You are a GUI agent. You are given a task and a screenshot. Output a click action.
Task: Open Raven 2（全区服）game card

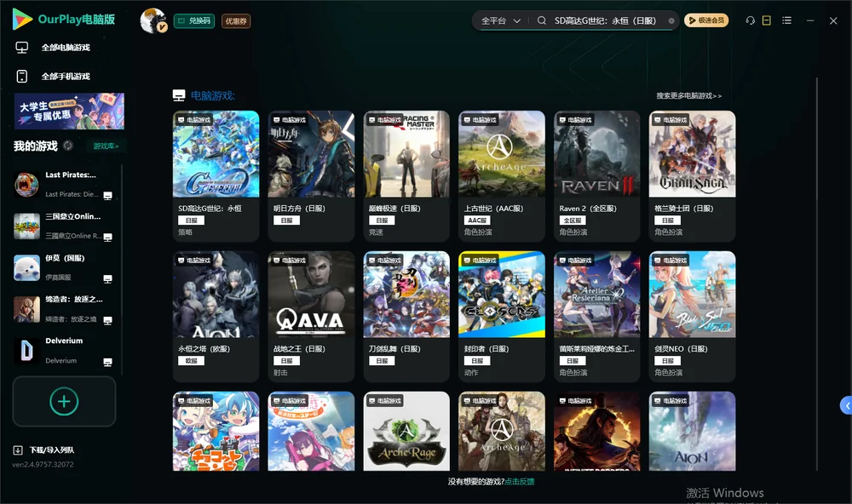click(597, 176)
